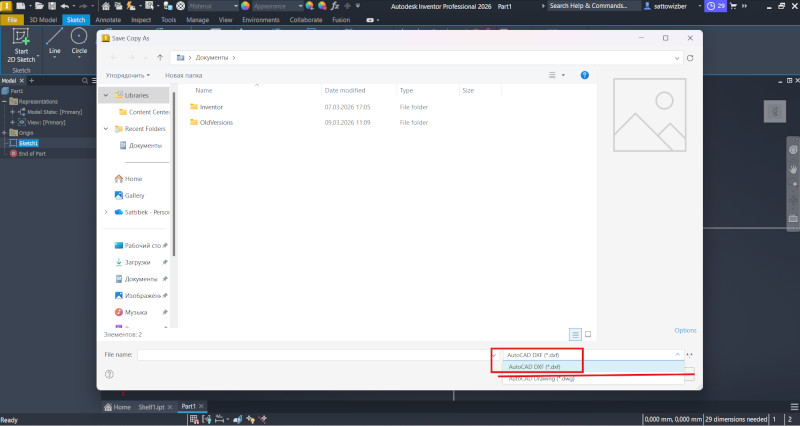
Task: Select Sketch1 in the model browser tree
Action: point(29,143)
